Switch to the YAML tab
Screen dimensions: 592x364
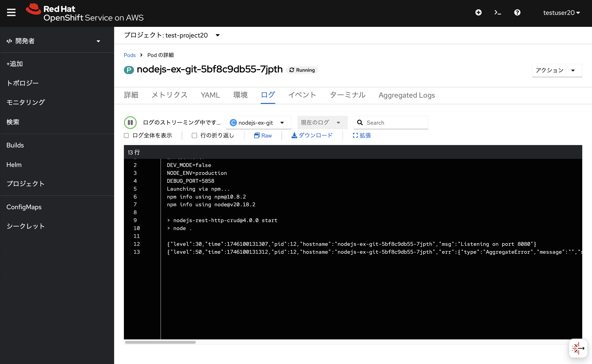click(x=210, y=95)
